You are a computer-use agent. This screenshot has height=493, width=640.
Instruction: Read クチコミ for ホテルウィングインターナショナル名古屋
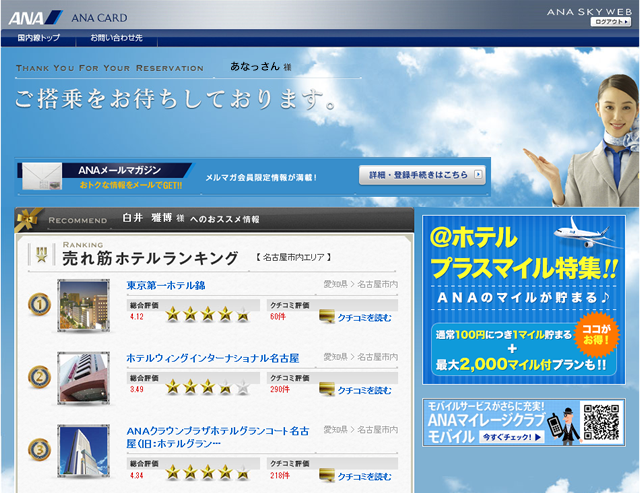coord(364,390)
